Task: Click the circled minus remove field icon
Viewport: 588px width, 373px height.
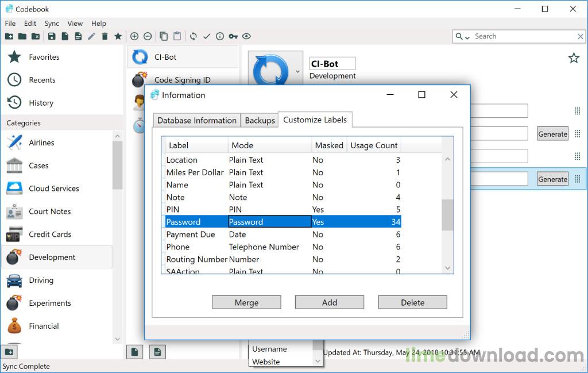Action: [148, 36]
